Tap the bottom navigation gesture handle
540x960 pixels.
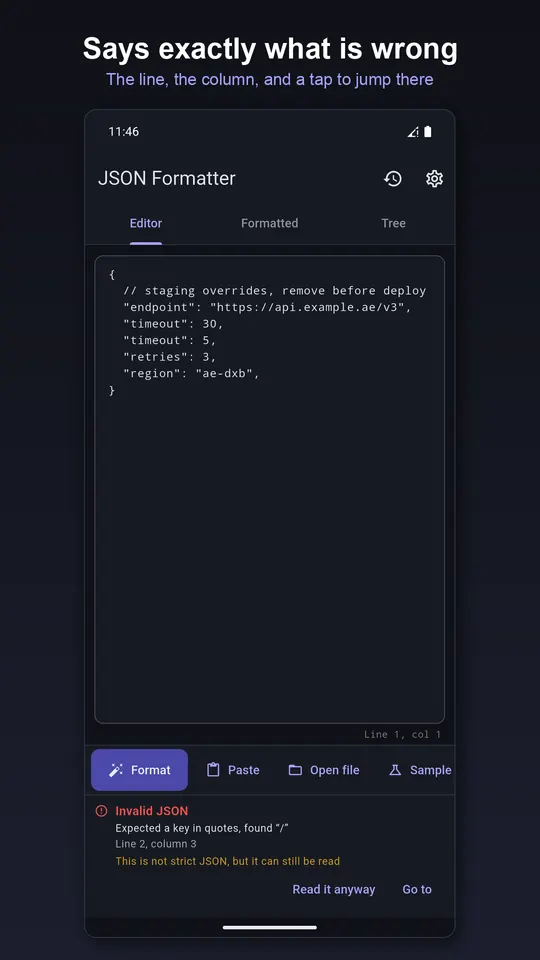[x=269, y=928]
